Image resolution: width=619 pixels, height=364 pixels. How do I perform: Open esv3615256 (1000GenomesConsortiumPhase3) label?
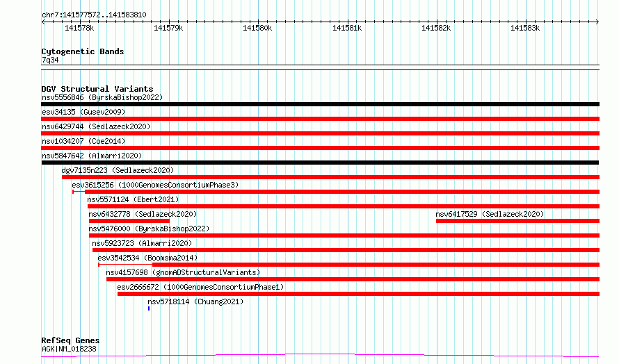point(155,185)
